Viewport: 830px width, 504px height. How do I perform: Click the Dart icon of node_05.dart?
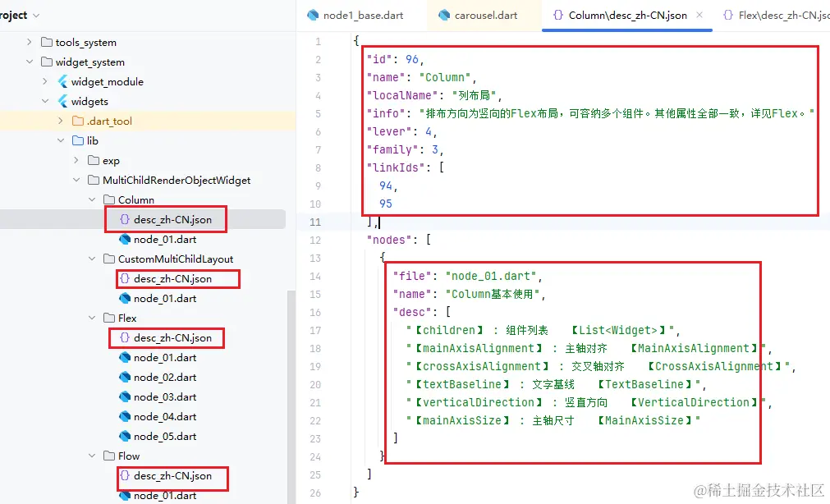point(125,436)
